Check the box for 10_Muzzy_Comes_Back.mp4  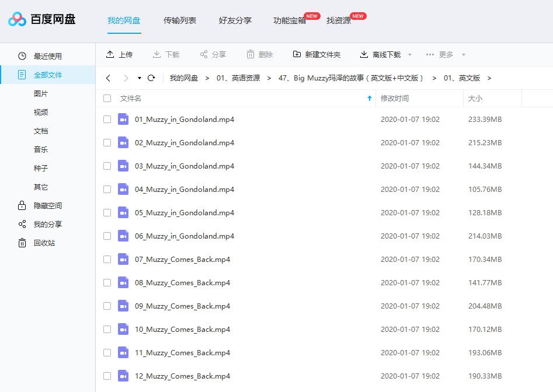click(107, 330)
